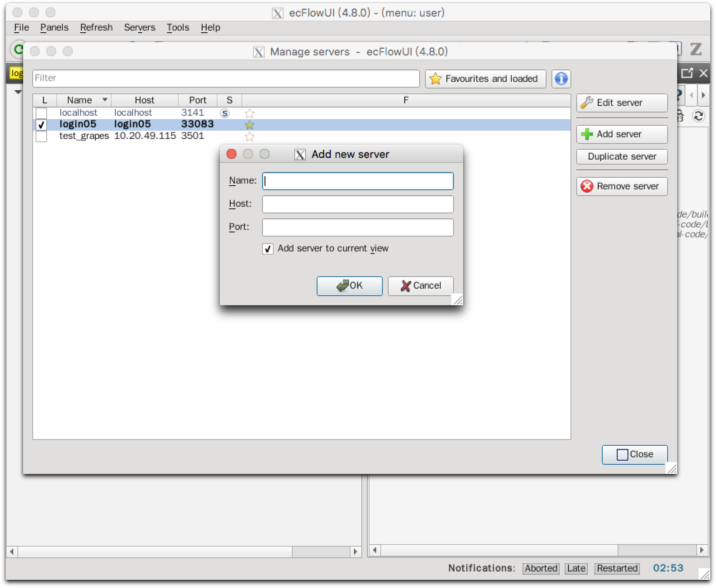Click the 'Favourites and loaded' filter button
Viewport: 716px width, 588px height.
tap(486, 79)
